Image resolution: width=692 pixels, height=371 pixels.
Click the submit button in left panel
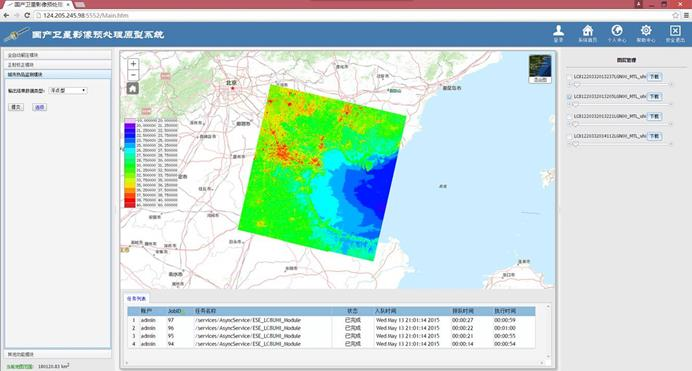(x=16, y=107)
